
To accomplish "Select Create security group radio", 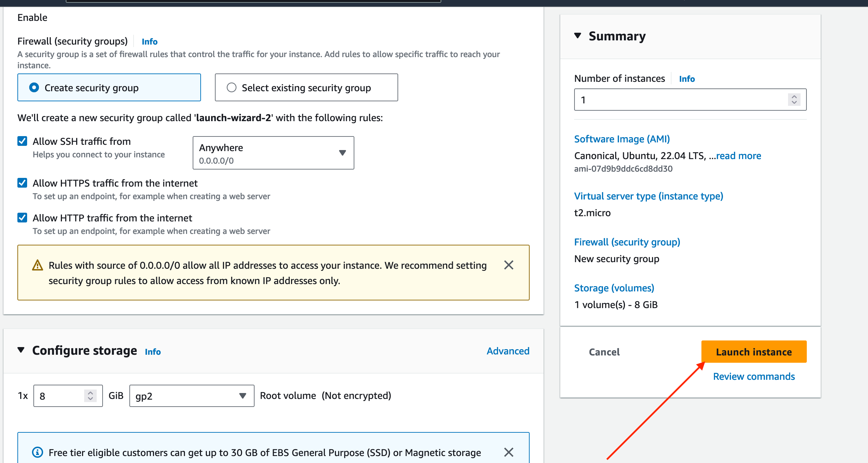I will pyautogui.click(x=34, y=88).
